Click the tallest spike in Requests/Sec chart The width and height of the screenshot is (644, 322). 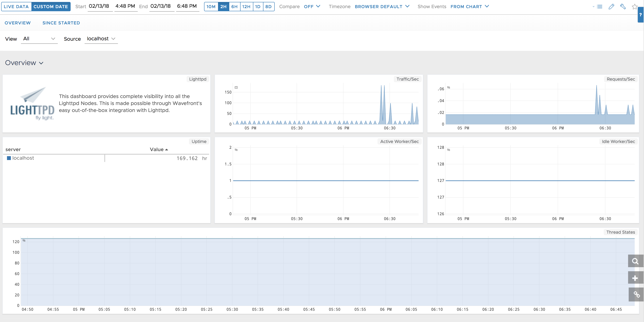click(596, 100)
